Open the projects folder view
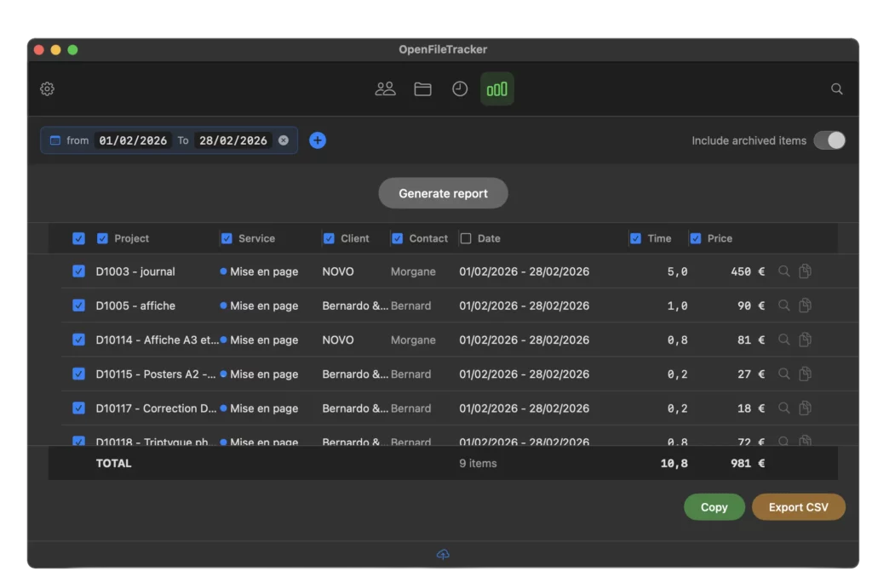Viewport: 872px width, 588px height. click(422, 88)
